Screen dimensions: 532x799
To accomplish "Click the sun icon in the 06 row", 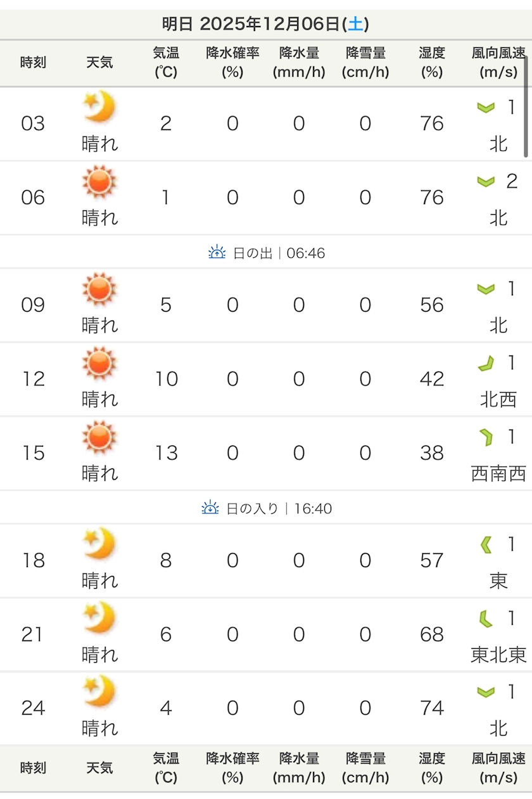I will click(99, 181).
